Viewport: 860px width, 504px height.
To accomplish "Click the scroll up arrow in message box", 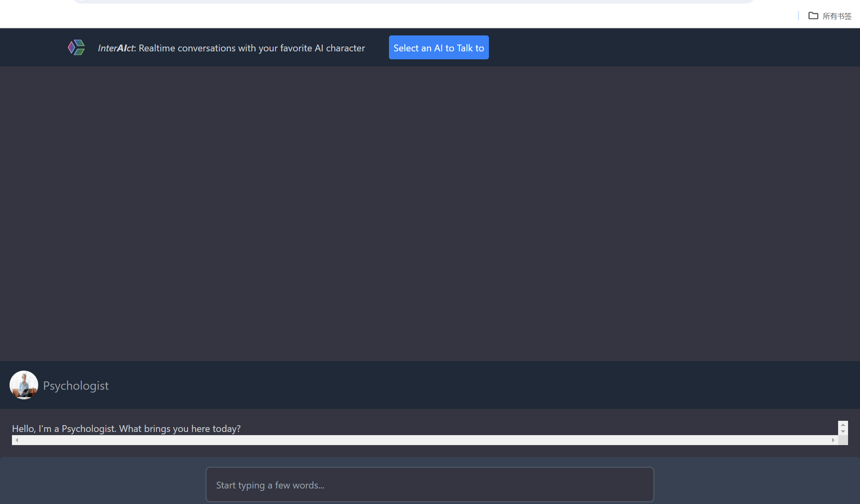I will (843, 425).
